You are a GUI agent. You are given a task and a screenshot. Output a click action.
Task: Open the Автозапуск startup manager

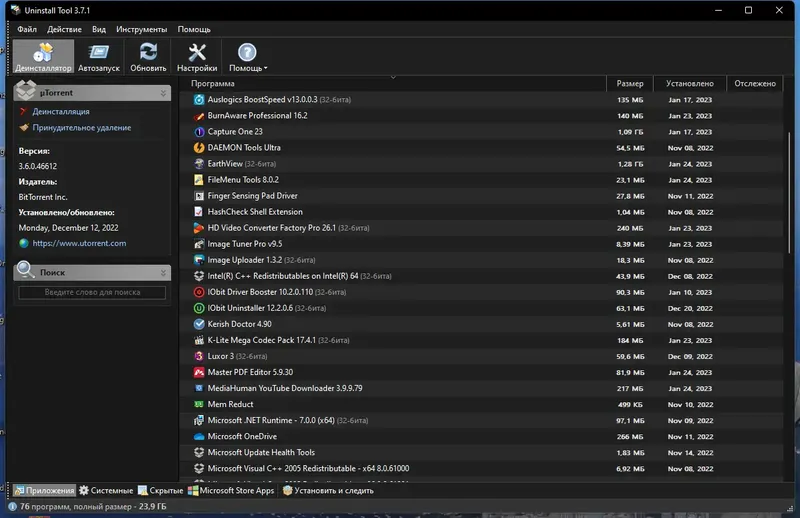pos(98,57)
